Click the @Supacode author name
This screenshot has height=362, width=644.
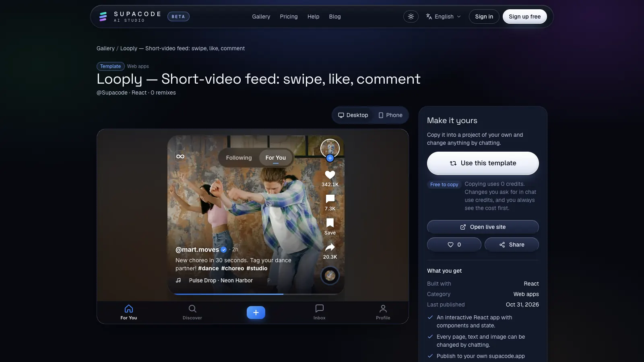[x=112, y=93]
